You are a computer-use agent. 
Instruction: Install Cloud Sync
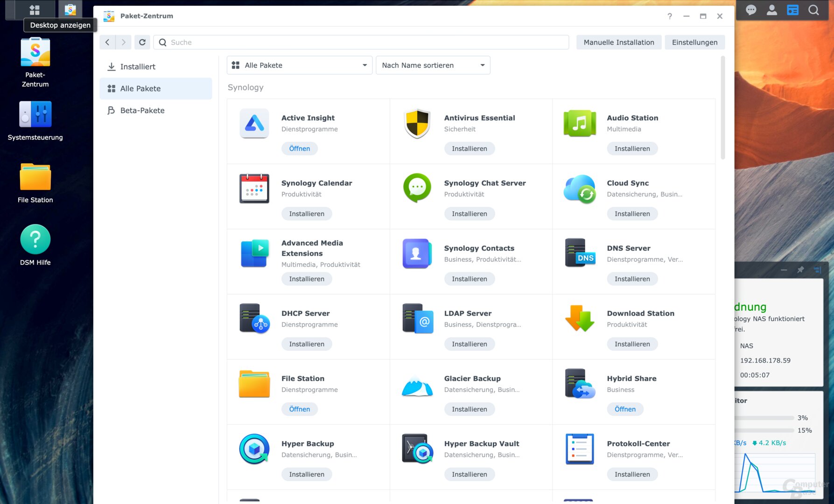click(632, 214)
